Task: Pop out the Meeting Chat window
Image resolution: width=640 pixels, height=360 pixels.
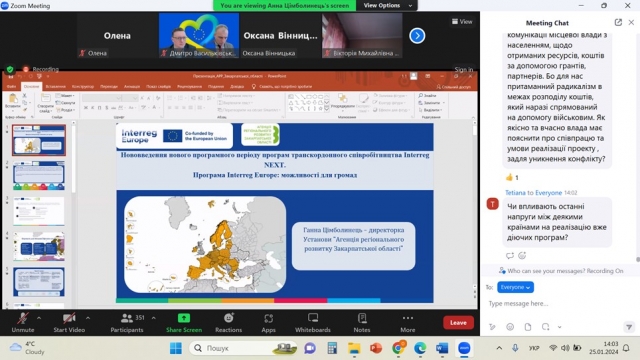Action: [x=618, y=22]
